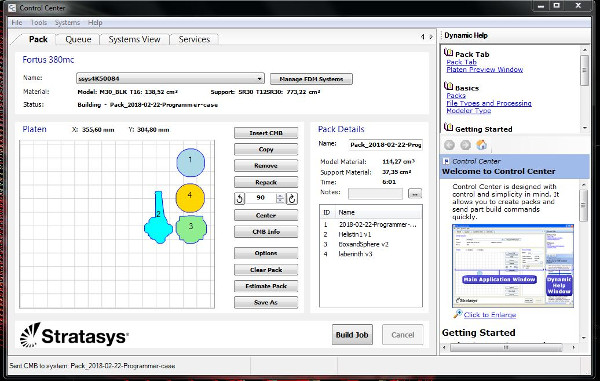Select green part 3 on the platen
Screen dimensions: 600x381
coord(191,230)
